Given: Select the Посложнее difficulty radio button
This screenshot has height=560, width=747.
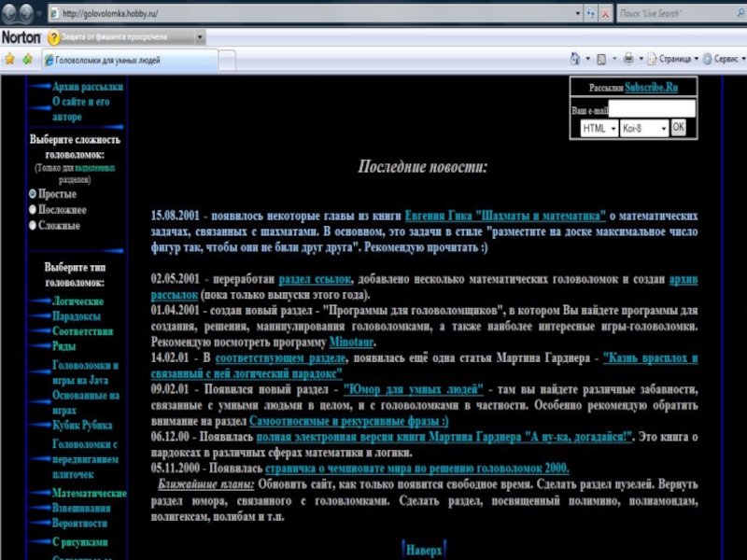Looking at the screenshot, I should (x=34, y=210).
